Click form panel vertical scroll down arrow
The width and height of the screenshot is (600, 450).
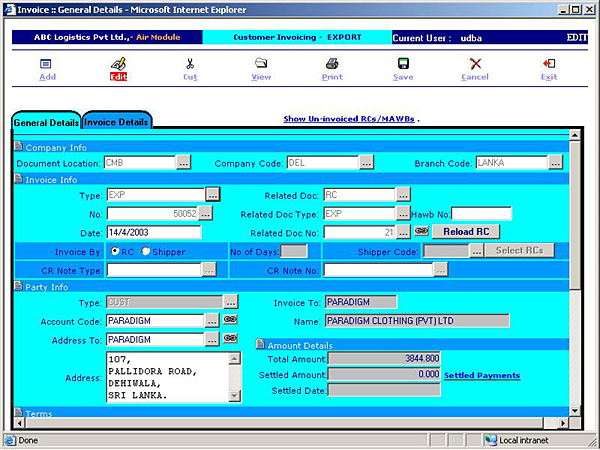(575, 411)
